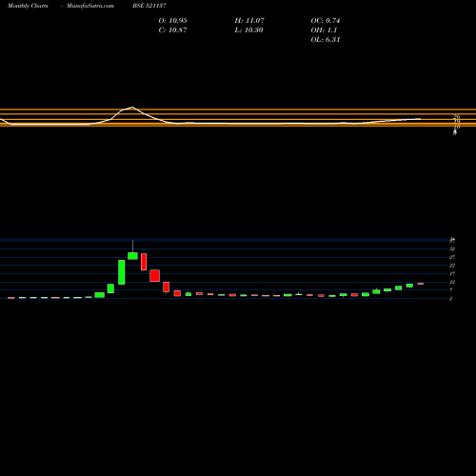The width and height of the screenshot is (476, 476).
Task: Click the 'OC: 0.74' reading
Action: pyautogui.click(x=326, y=21)
